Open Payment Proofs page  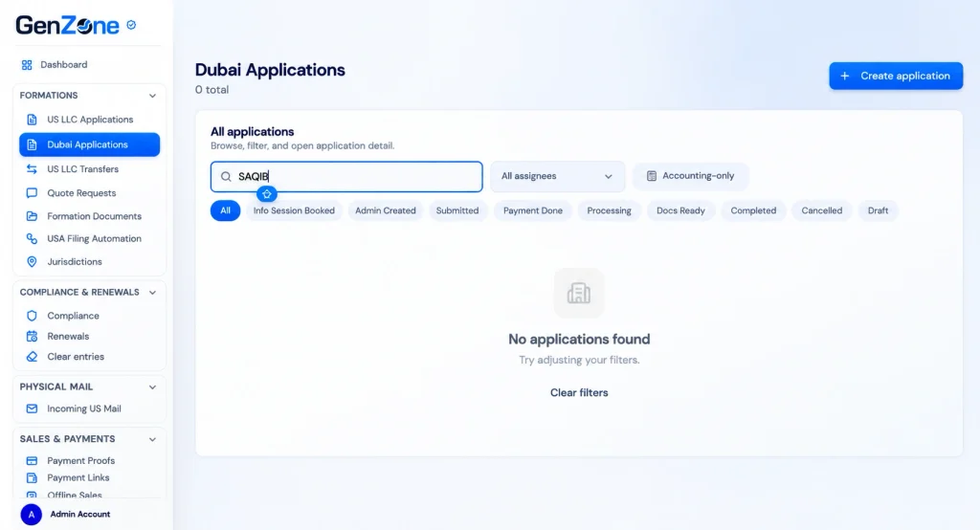point(80,460)
